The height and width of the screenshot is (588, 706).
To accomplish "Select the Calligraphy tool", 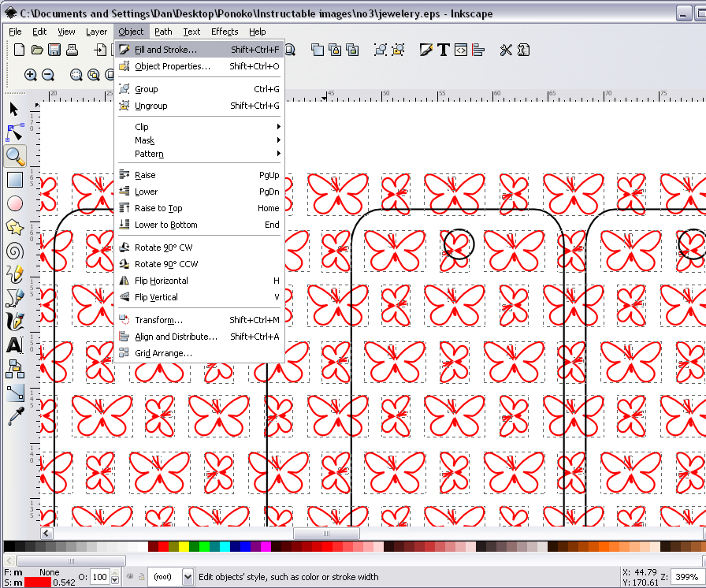I will 15,321.
